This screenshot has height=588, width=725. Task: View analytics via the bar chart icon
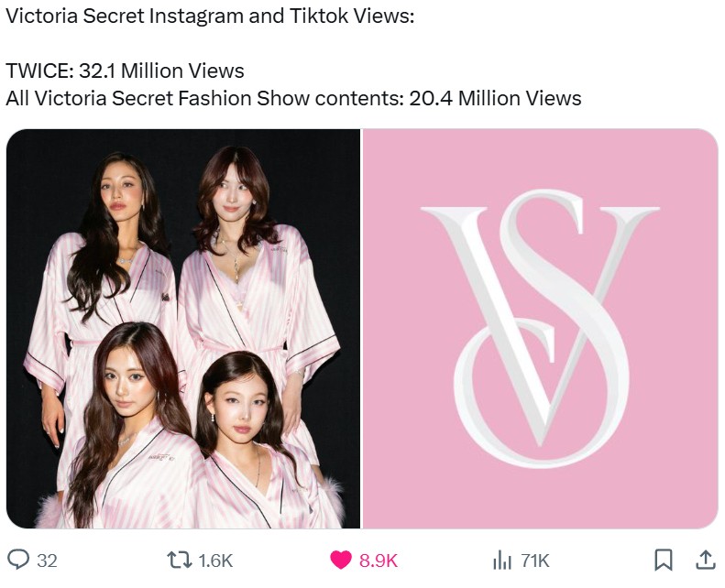pyautogui.click(x=502, y=561)
